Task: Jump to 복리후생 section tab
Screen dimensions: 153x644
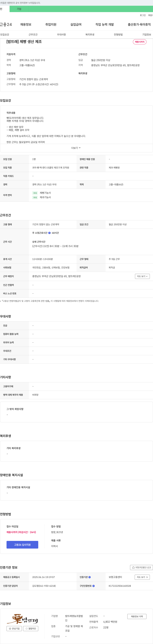Action: (x=90, y=35)
